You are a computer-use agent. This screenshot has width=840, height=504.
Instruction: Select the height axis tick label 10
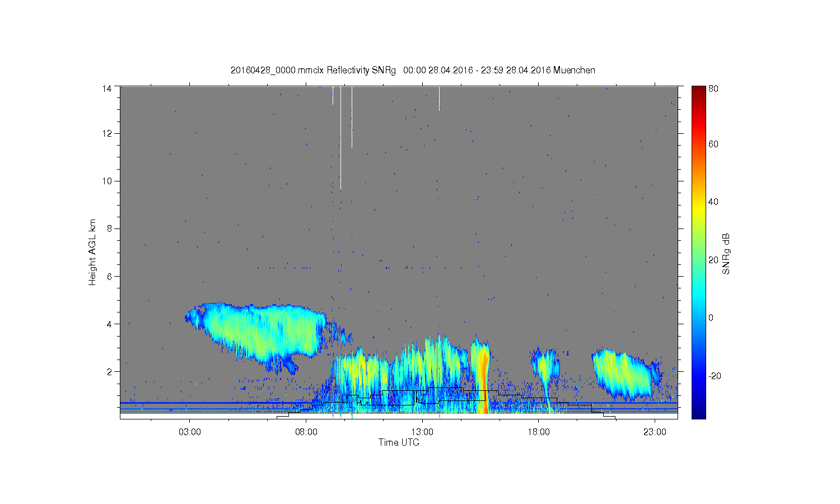(106, 181)
